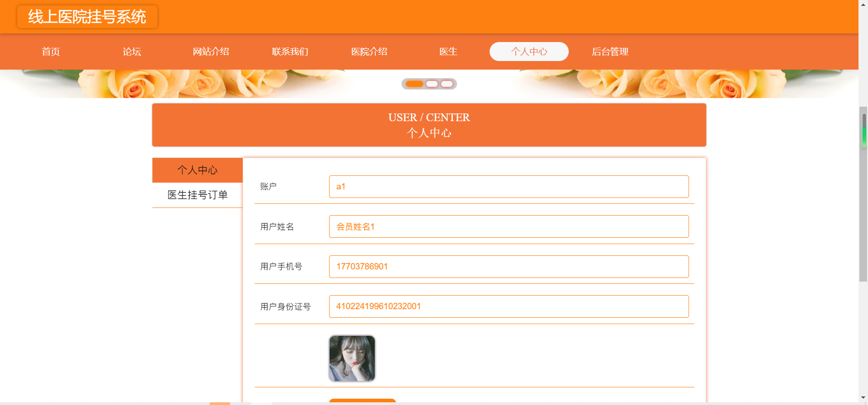868x405 pixels.
Task: Open 网站介绍 in the navigation bar
Action: (211, 52)
